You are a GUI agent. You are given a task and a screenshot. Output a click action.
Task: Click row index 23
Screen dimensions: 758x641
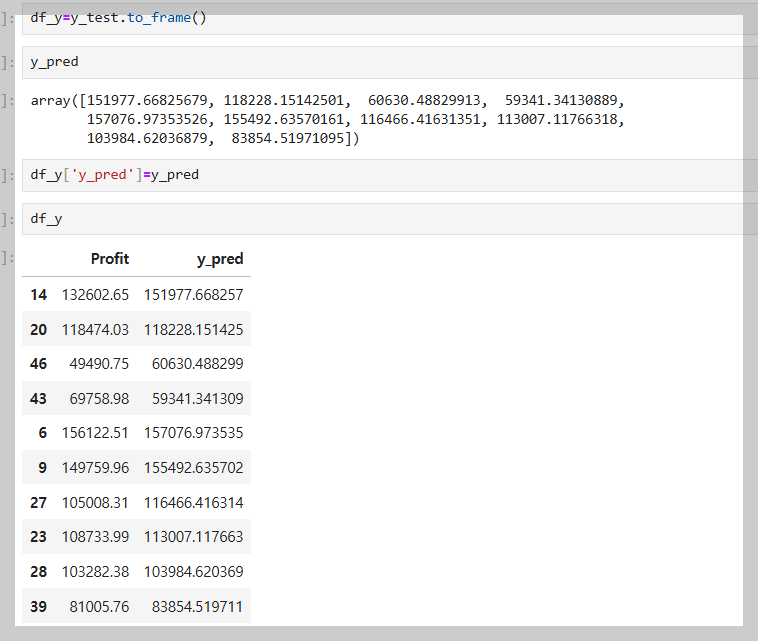point(39,537)
